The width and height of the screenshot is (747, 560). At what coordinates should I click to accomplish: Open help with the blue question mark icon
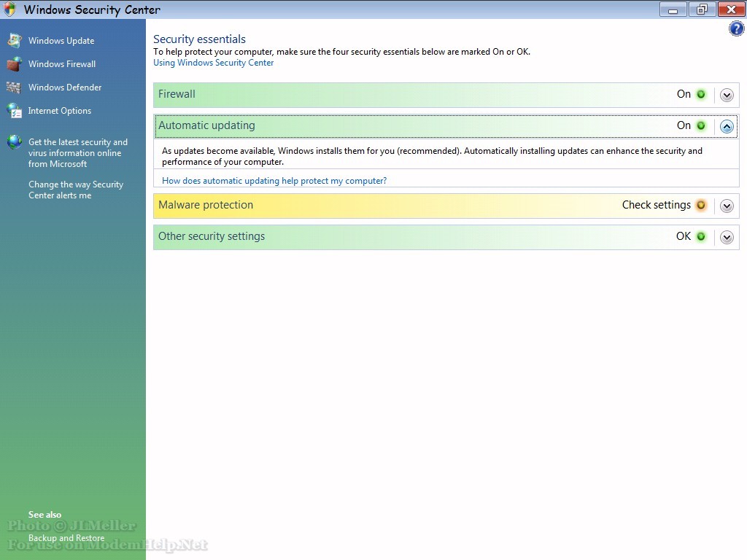pyautogui.click(x=736, y=28)
